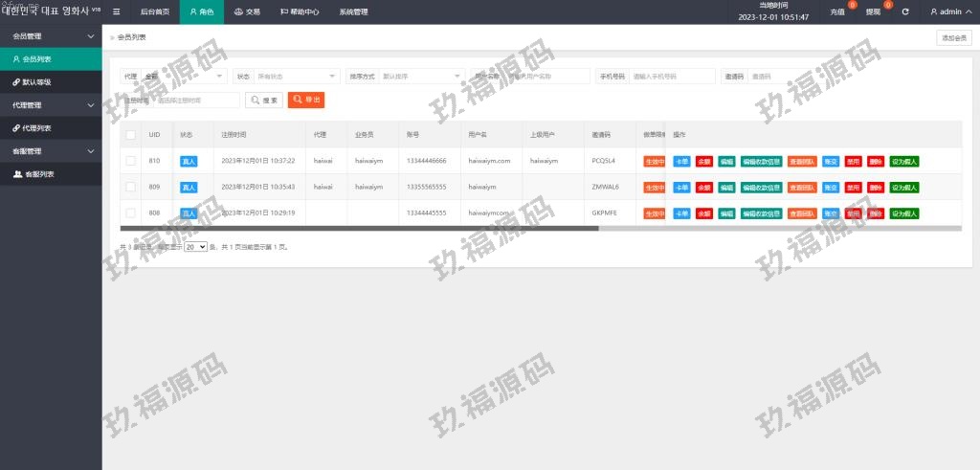Tick the checkbox for UID 809

pyautogui.click(x=130, y=187)
